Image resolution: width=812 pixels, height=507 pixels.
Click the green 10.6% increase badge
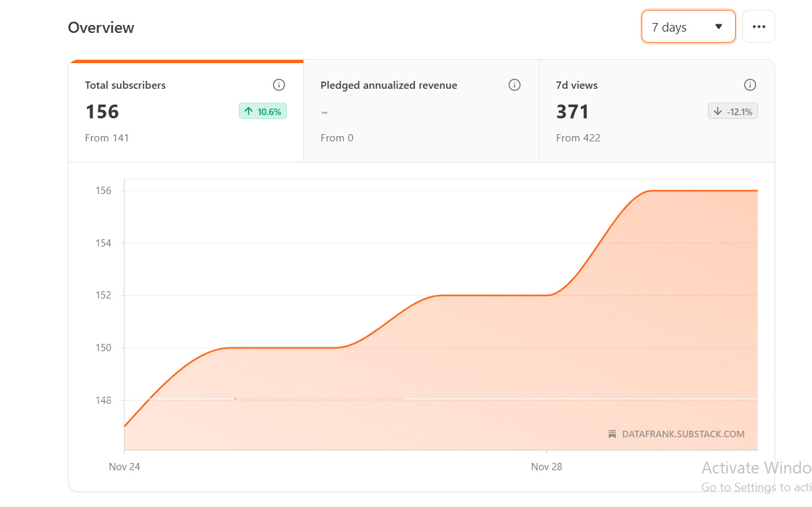(x=263, y=112)
